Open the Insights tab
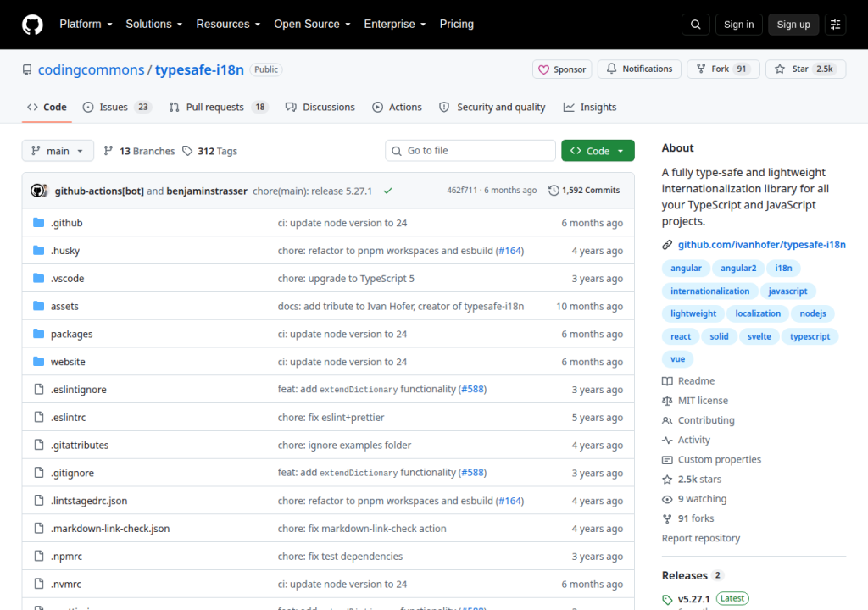Viewport: 868px width, 610px height. click(x=590, y=108)
